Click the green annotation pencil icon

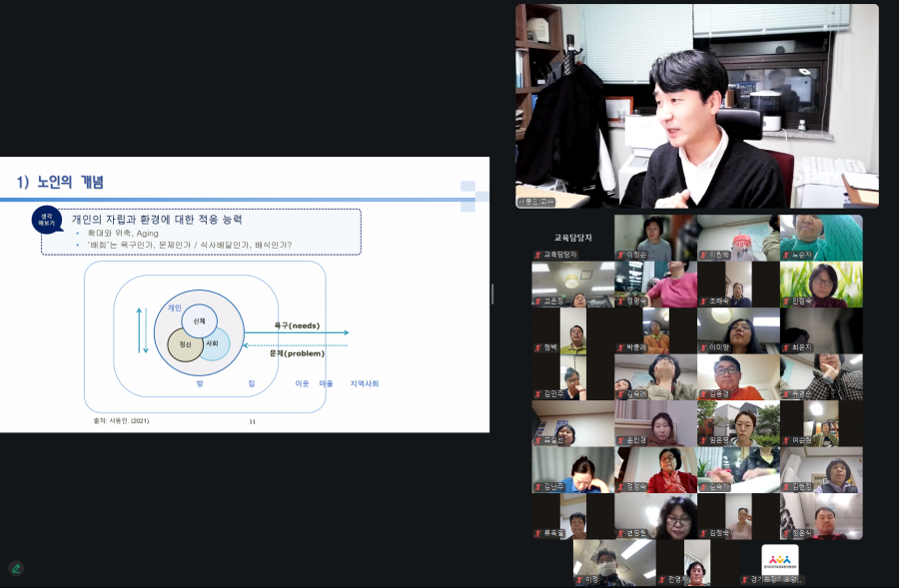coord(15,568)
